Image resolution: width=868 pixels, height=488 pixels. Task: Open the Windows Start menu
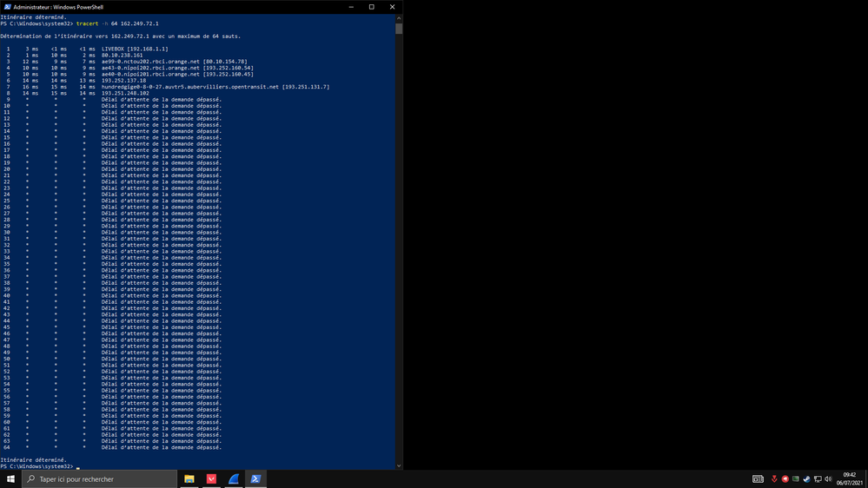10,479
